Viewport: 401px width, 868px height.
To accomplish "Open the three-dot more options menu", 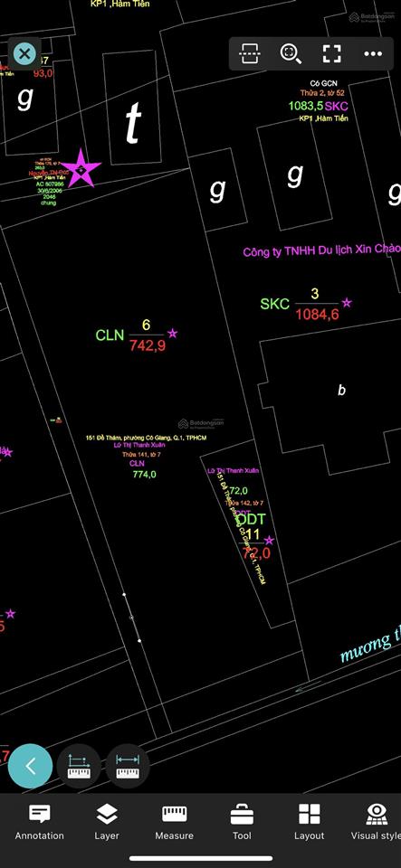I will point(373,53).
